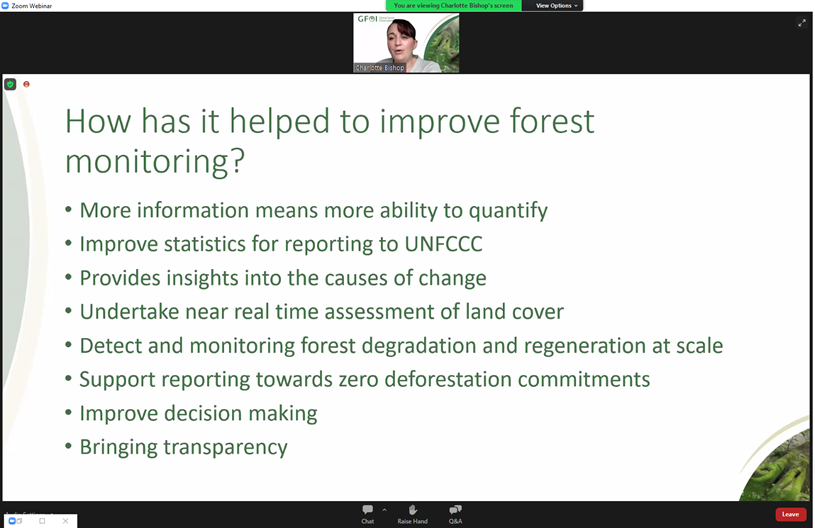Click the Zoom Webinar title bar icon
The width and height of the screenshot is (815, 528).
[x=5, y=6]
